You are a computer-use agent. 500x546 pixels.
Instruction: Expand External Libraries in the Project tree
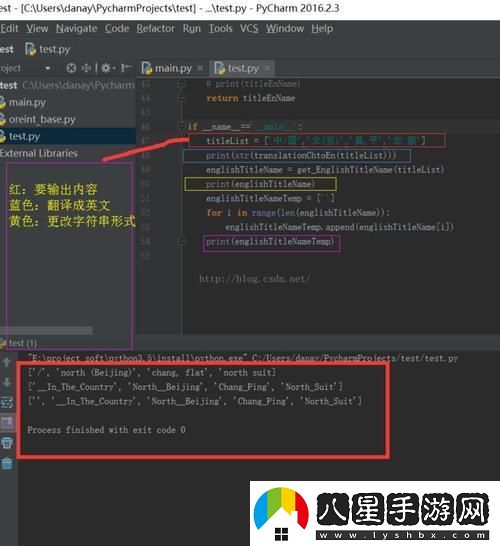68,153
